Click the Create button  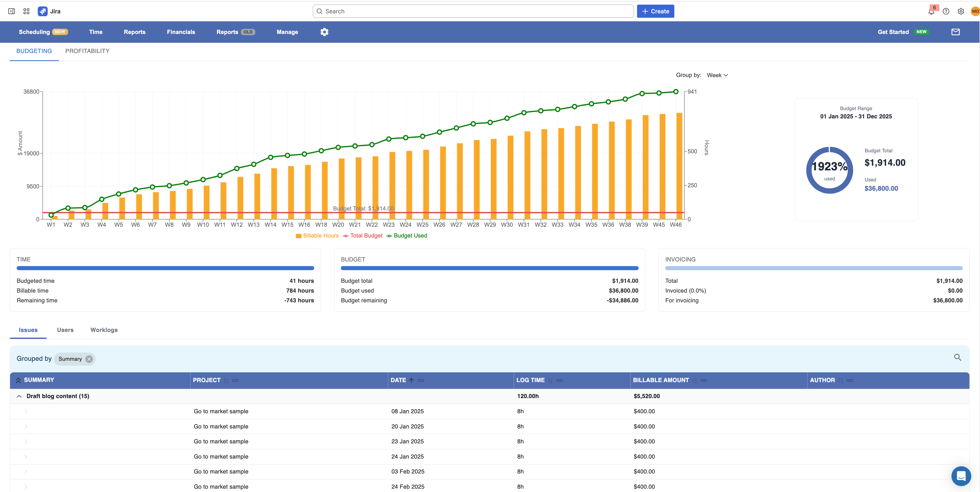[x=655, y=11]
